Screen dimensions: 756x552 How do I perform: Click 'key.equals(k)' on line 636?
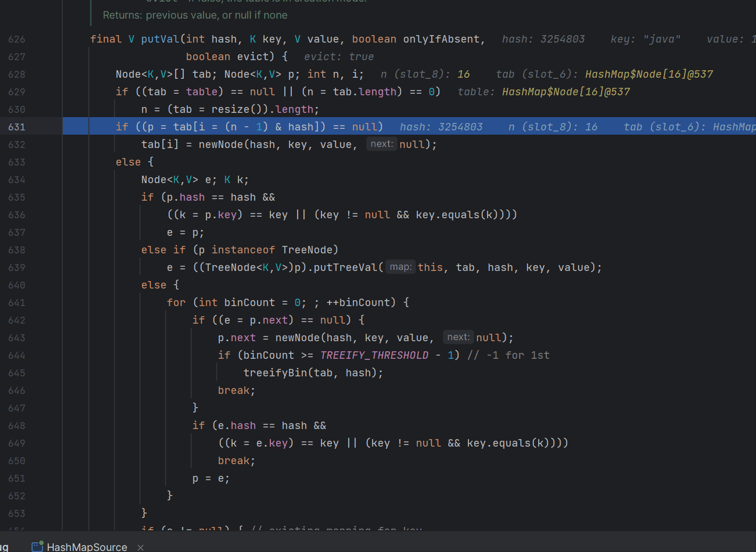point(457,215)
